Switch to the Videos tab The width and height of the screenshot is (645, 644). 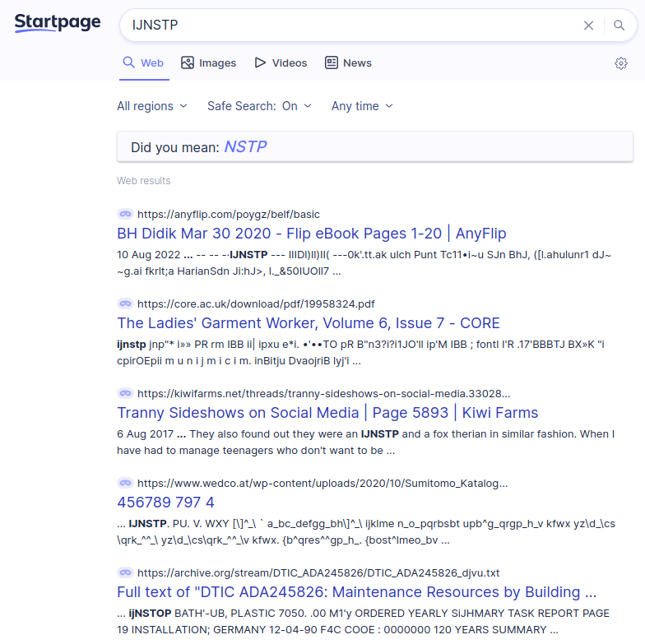tap(281, 63)
